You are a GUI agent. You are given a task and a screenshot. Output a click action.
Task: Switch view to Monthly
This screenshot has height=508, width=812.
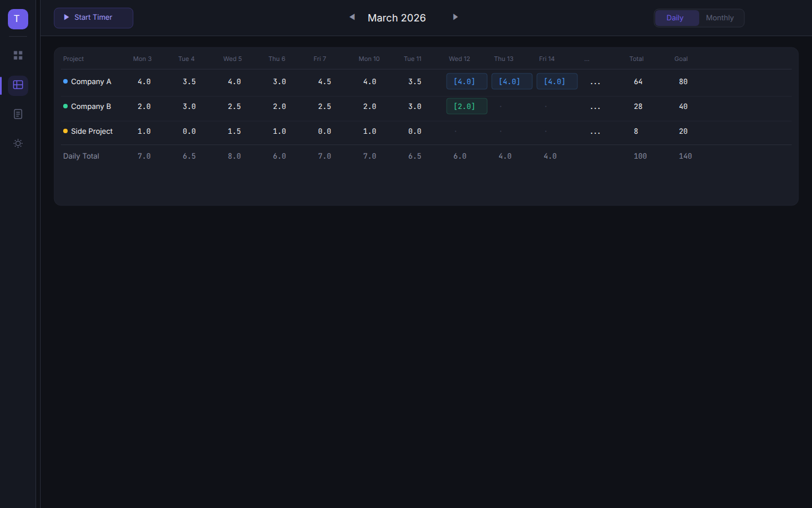[720, 17]
